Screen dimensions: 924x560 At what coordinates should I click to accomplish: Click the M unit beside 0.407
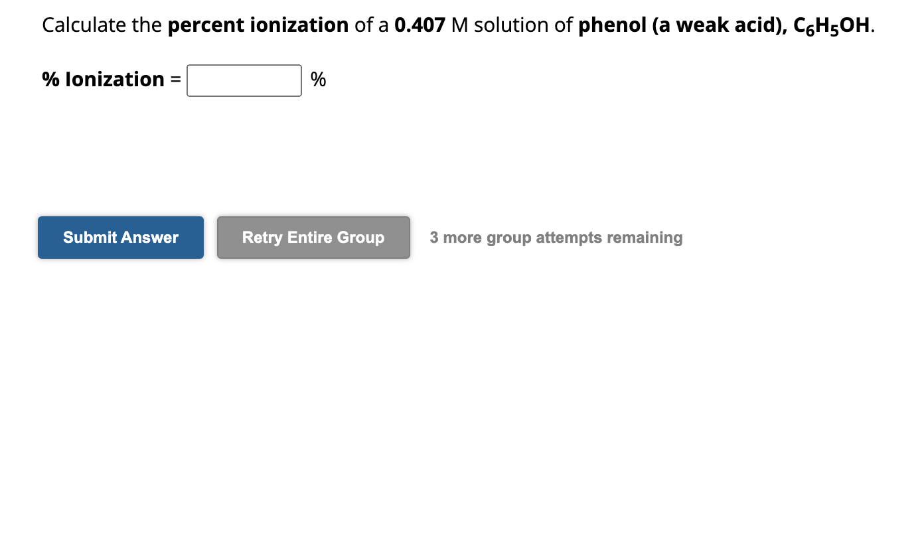(x=458, y=25)
